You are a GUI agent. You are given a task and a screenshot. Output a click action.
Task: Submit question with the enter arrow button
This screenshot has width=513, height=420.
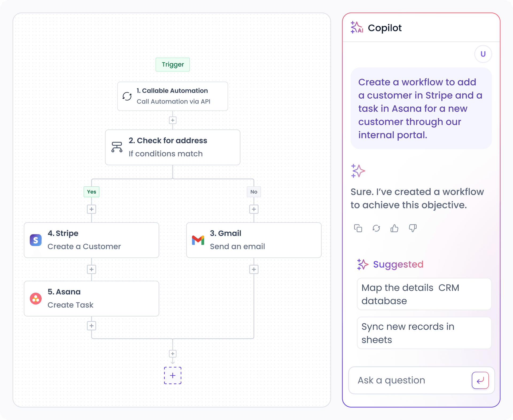[480, 380]
